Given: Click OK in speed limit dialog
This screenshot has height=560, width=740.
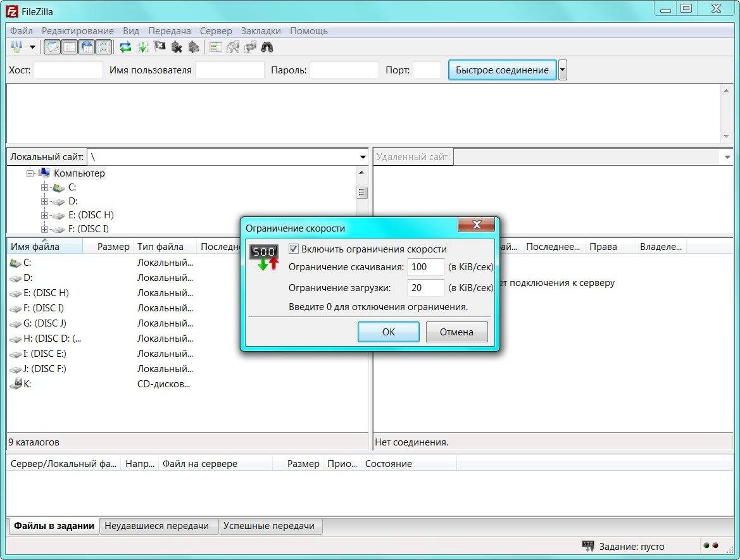Looking at the screenshot, I should pyautogui.click(x=389, y=332).
